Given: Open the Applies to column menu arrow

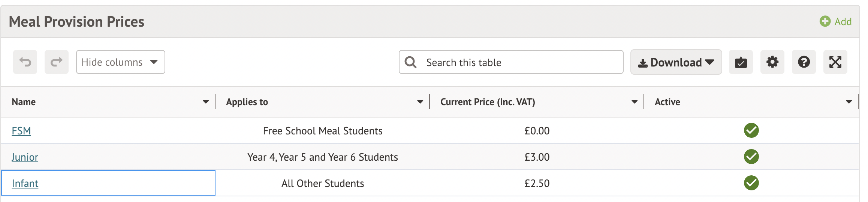Looking at the screenshot, I should tap(420, 102).
